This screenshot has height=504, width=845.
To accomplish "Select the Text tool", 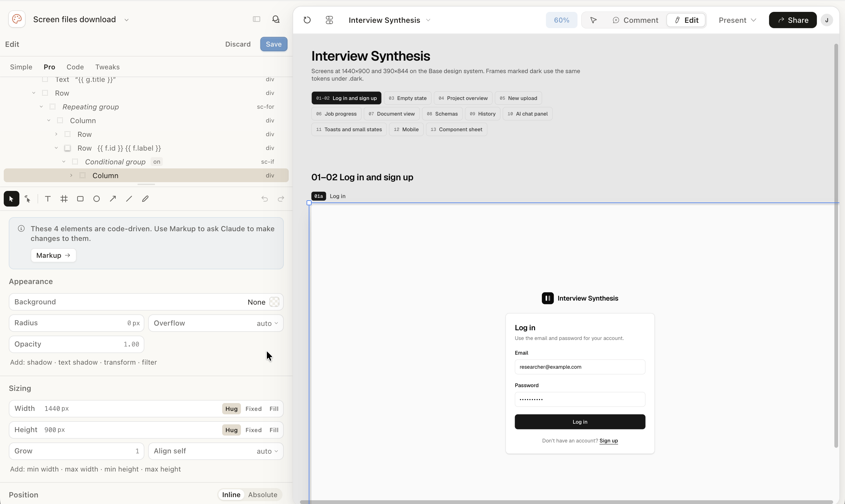I will coord(47,199).
